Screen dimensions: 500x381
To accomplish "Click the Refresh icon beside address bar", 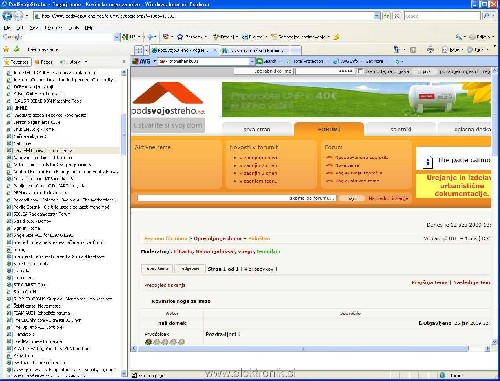I will pos(386,16).
